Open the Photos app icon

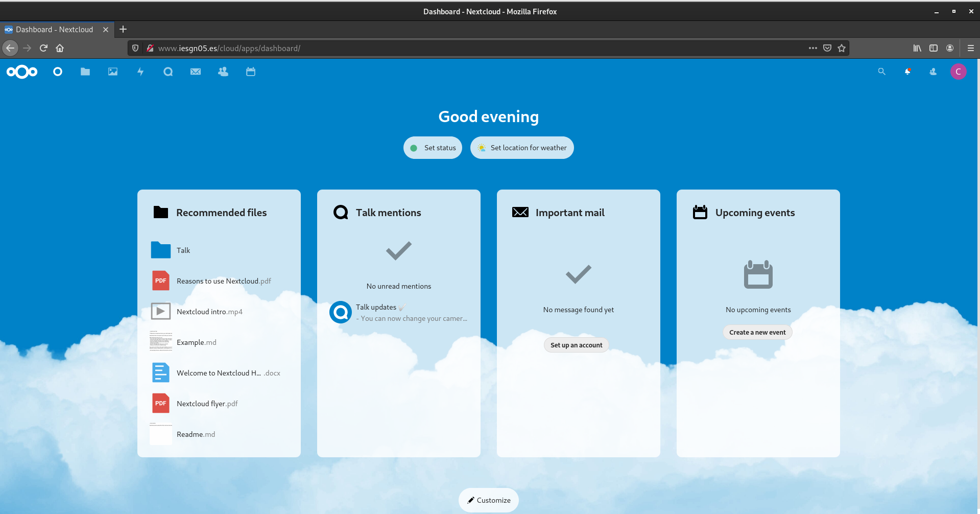point(113,72)
